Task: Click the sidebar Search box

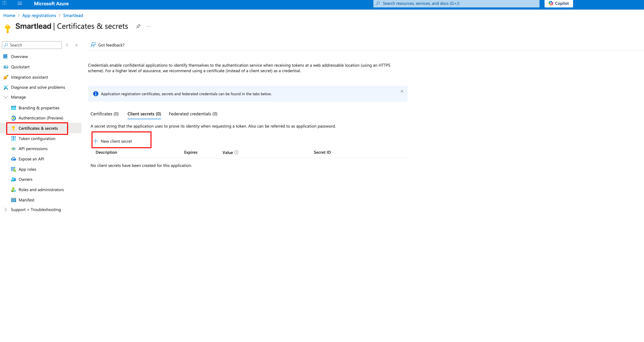Action: point(32,45)
